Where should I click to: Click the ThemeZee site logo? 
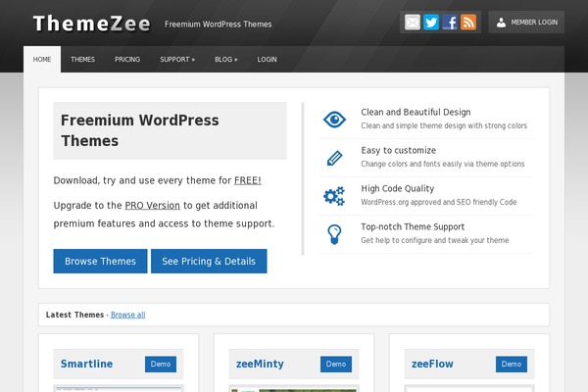click(x=91, y=24)
